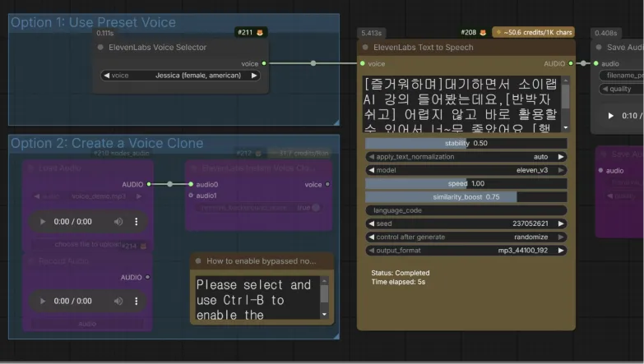Click the ~50.6 credits/1K chars badge
Viewport: 644px width, 364px height.
(x=533, y=32)
